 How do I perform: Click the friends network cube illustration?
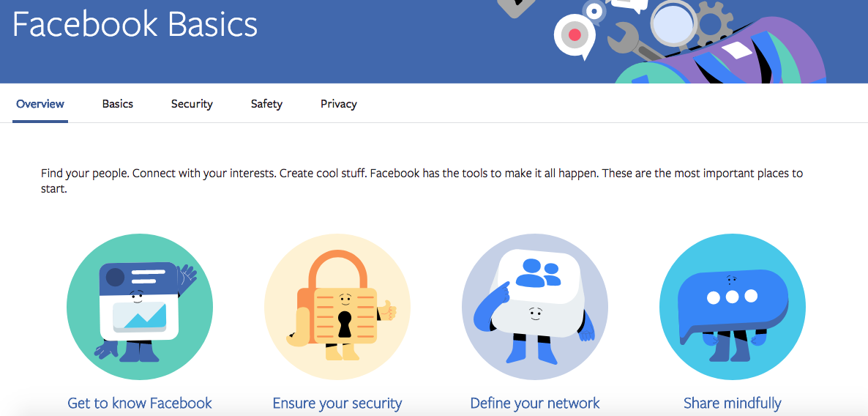(535, 307)
